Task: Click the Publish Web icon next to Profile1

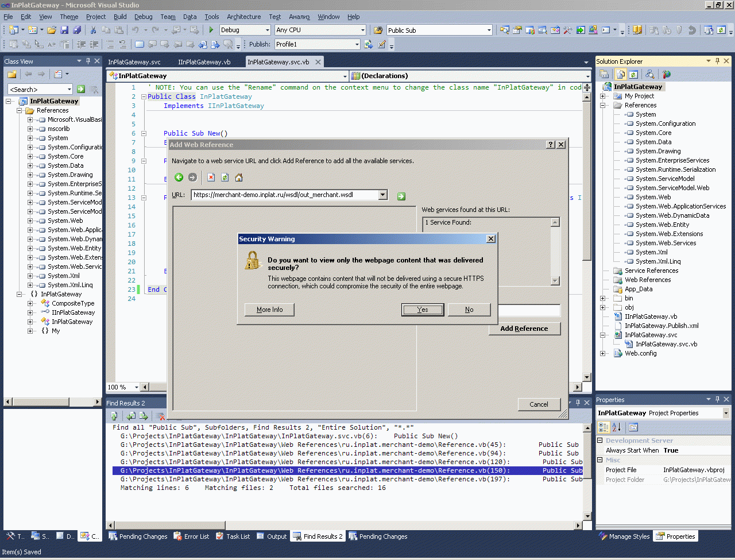Action: tap(369, 44)
